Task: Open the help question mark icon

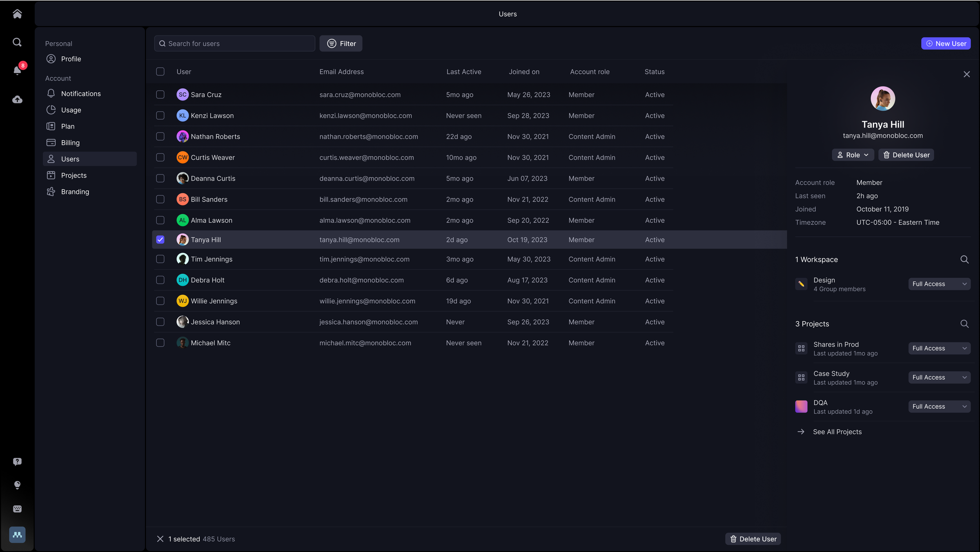Action: click(x=17, y=461)
